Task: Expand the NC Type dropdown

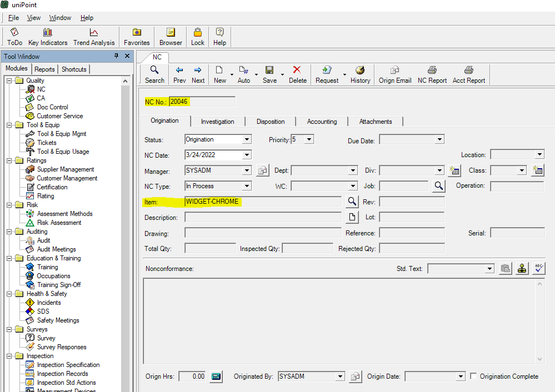Action: pyautogui.click(x=247, y=186)
